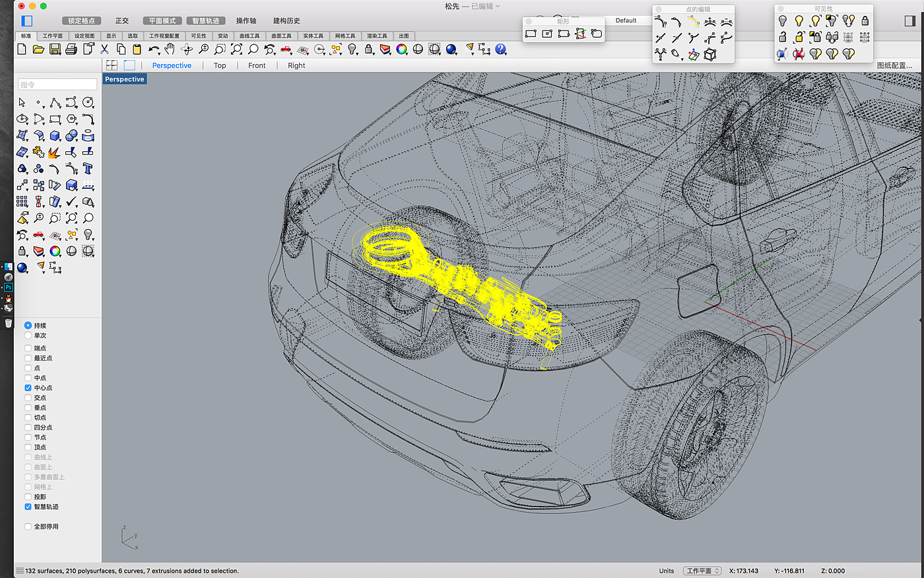The width and height of the screenshot is (924, 578).
Task: Open the Default layer dropdown
Action: click(626, 20)
